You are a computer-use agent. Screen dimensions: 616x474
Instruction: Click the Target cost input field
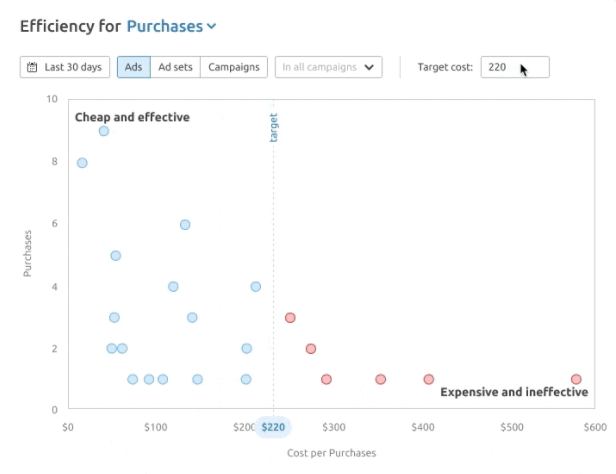point(514,68)
